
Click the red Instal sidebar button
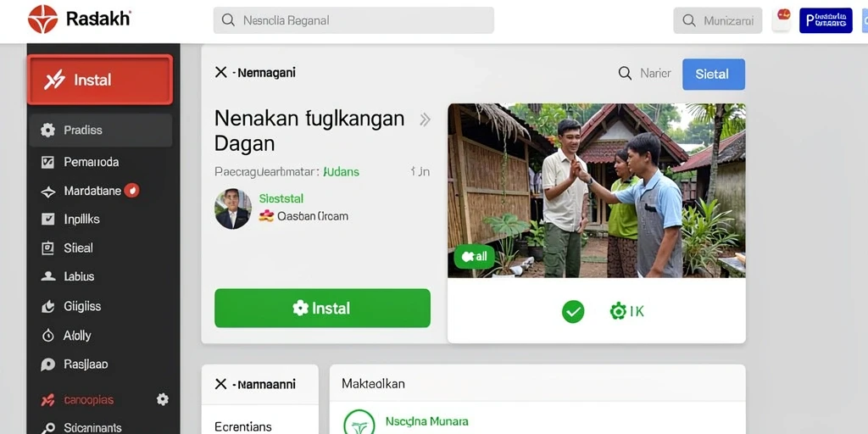coord(100,80)
